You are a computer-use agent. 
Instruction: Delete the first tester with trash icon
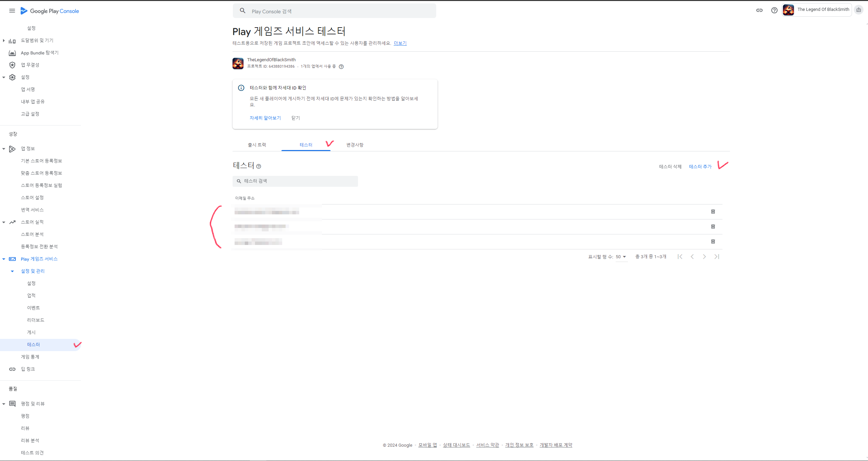click(x=713, y=212)
